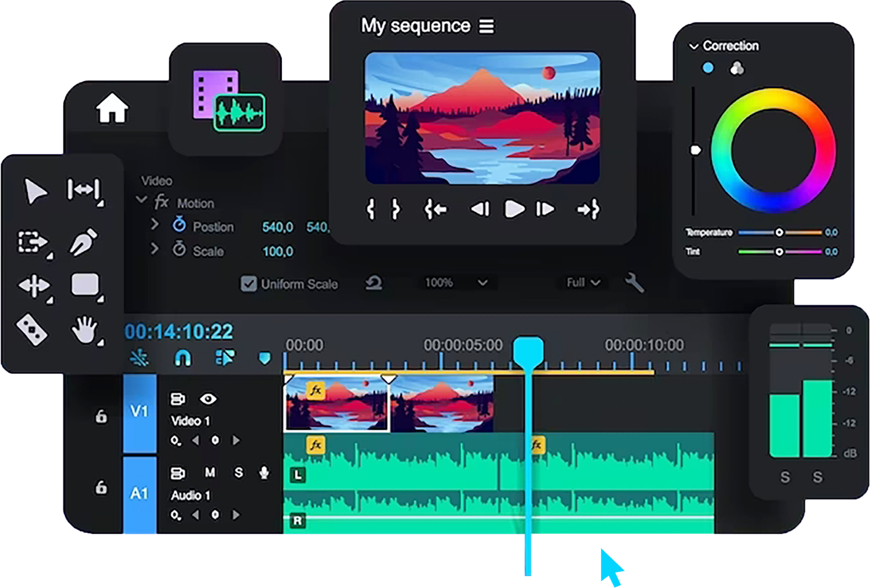Select the first video clip thumbnail

[337, 405]
